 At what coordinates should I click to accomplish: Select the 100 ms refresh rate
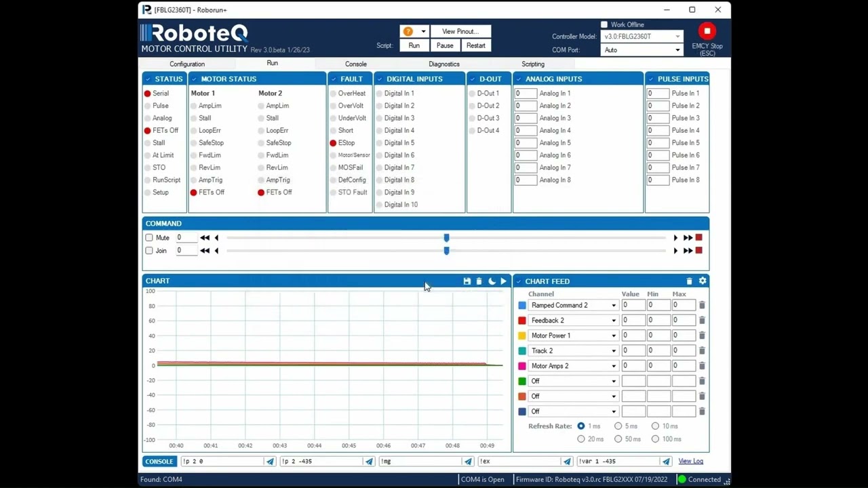click(x=655, y=439)
